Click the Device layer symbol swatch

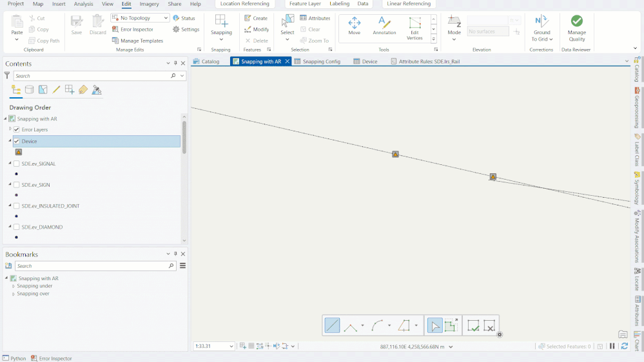[x=19, y=152]
